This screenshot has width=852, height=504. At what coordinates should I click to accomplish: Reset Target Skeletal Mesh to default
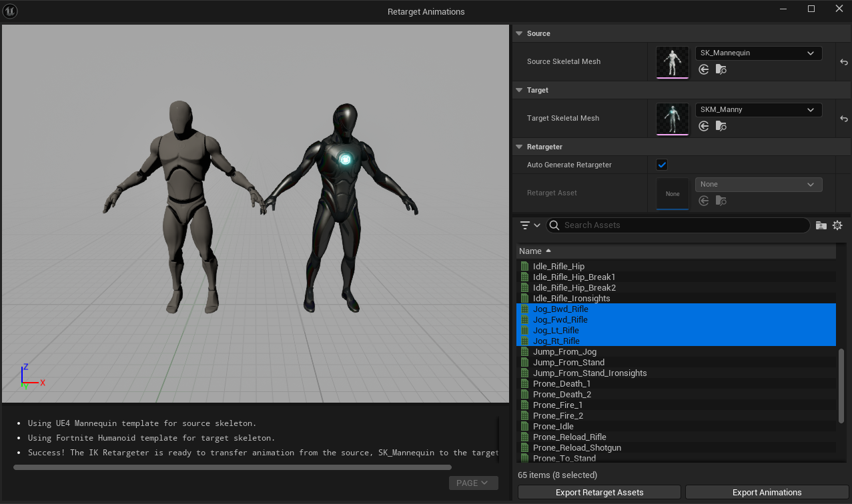pyautogui.click(x=844, y=119)
